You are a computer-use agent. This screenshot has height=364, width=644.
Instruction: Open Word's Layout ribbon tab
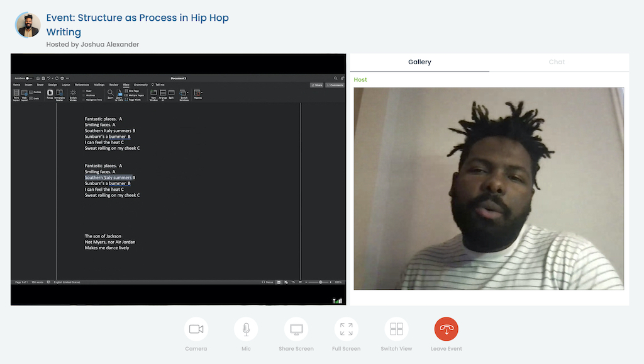coord(65,85)
